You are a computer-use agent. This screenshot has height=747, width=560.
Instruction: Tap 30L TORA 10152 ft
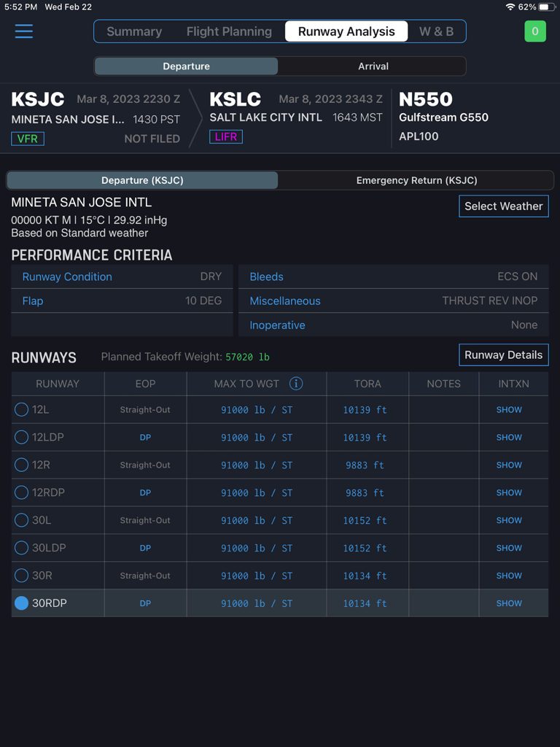365,520
